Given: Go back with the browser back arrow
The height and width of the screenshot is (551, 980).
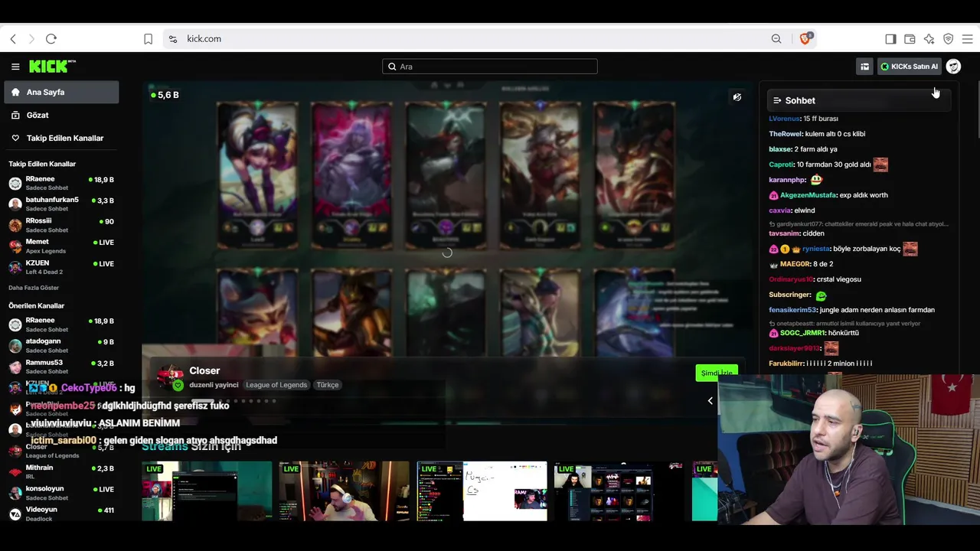Looking at the screenshot, I should tap(13, 39).
